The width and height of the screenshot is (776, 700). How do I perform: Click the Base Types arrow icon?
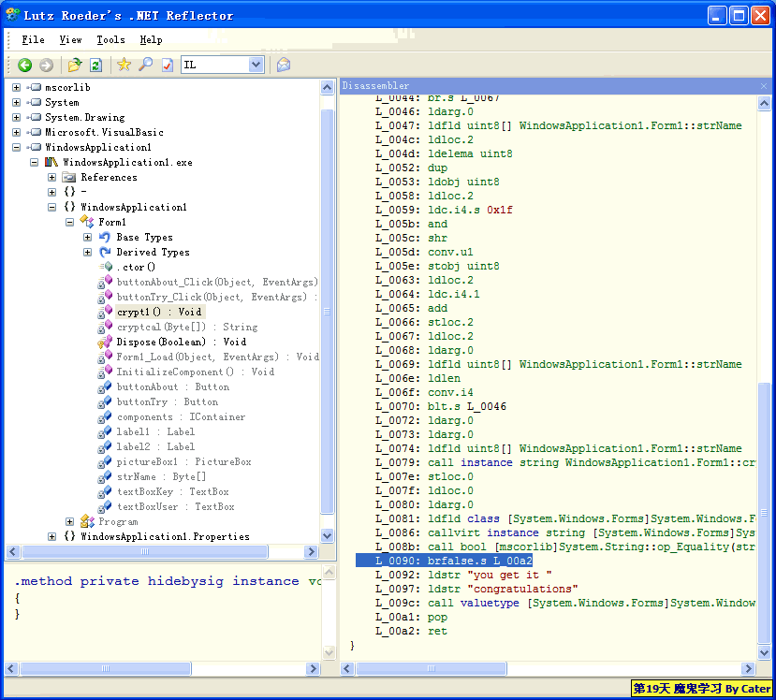[105, 237]
